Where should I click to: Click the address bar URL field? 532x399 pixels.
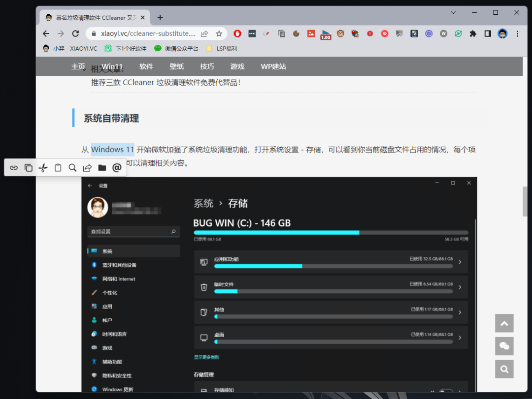click(x=148, y=33)
